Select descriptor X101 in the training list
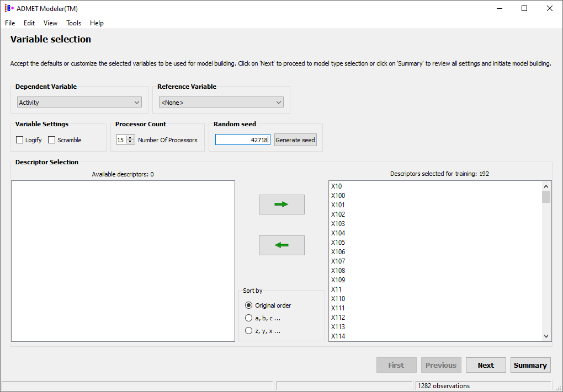This screenshot has height=392, width=563. click(338, 205)
